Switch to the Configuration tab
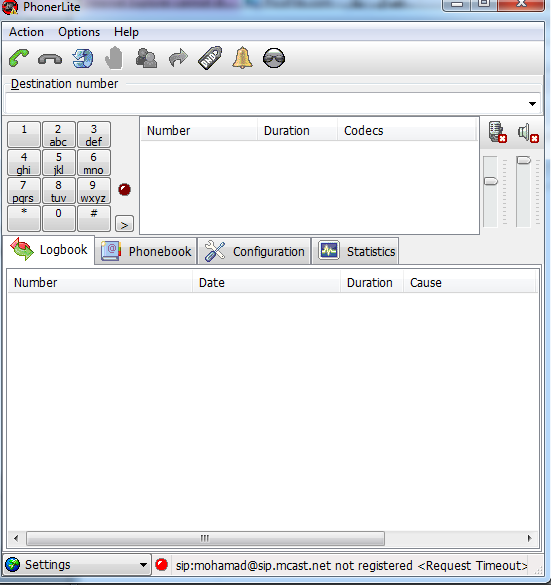The image size is (551, 585). [254, 251]
